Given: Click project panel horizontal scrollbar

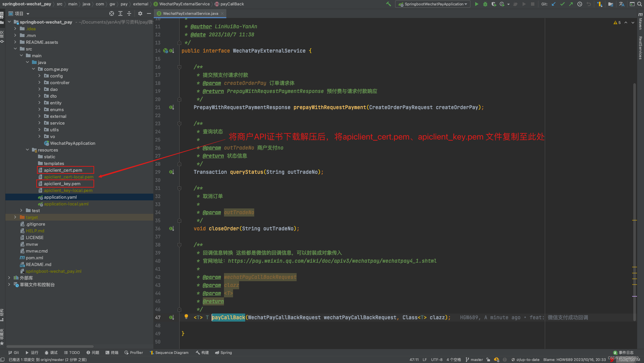Looking at the screenshot, I should pos(50,346).
